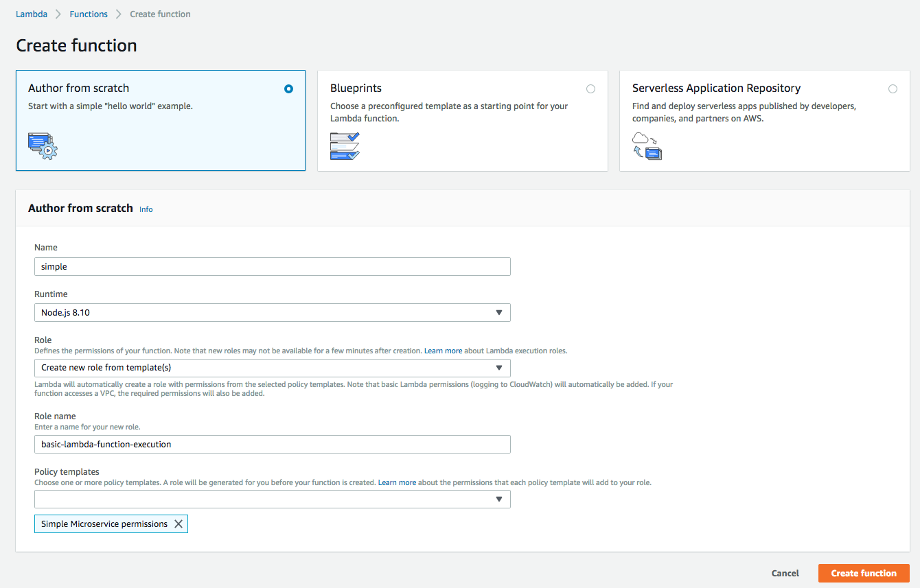Click the Name input field containing simple
The height and width of the screenshot is (588, 920).
[x=273, y=266]
